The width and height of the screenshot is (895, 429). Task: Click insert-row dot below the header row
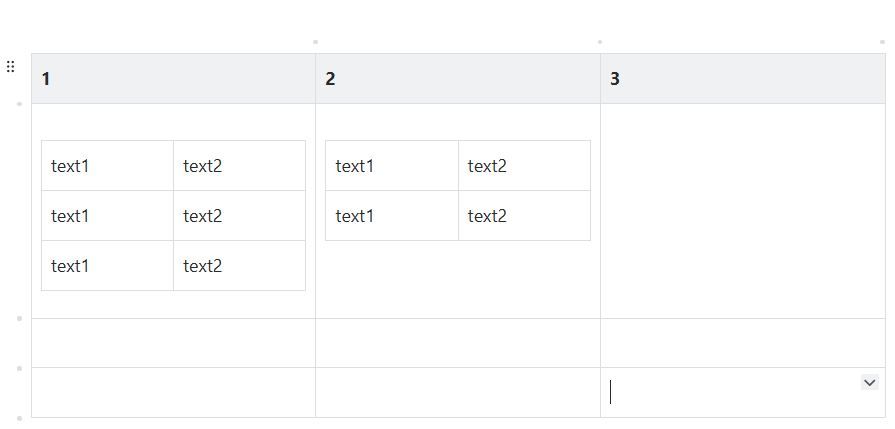[x=20, y=104]
